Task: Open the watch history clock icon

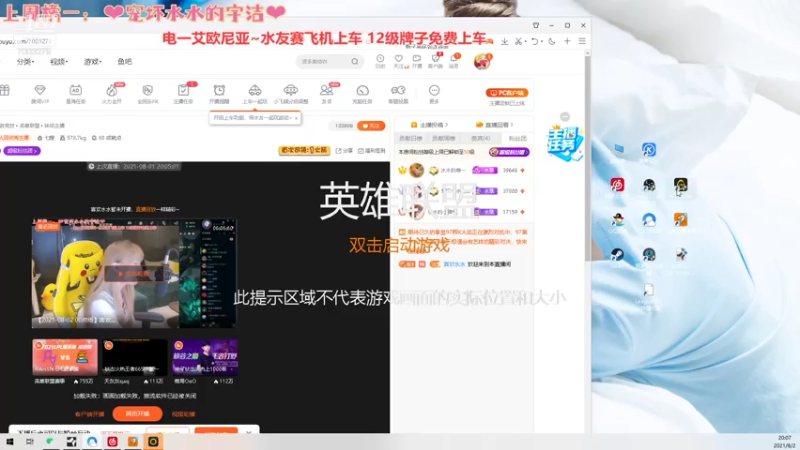Action: coord(380,61)
